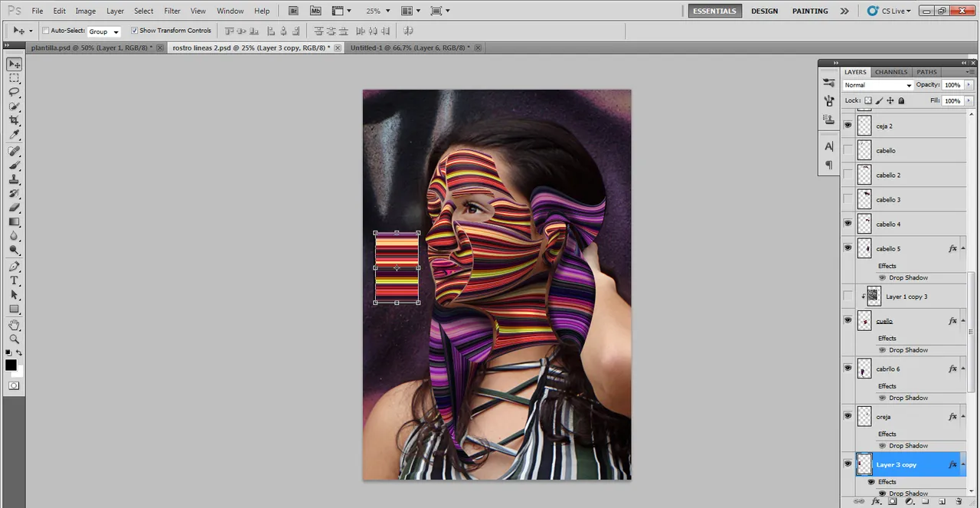This screenshot has height=508, width=980.
Task: Switch to the Channels tab
Action: (x=890, y=72)
